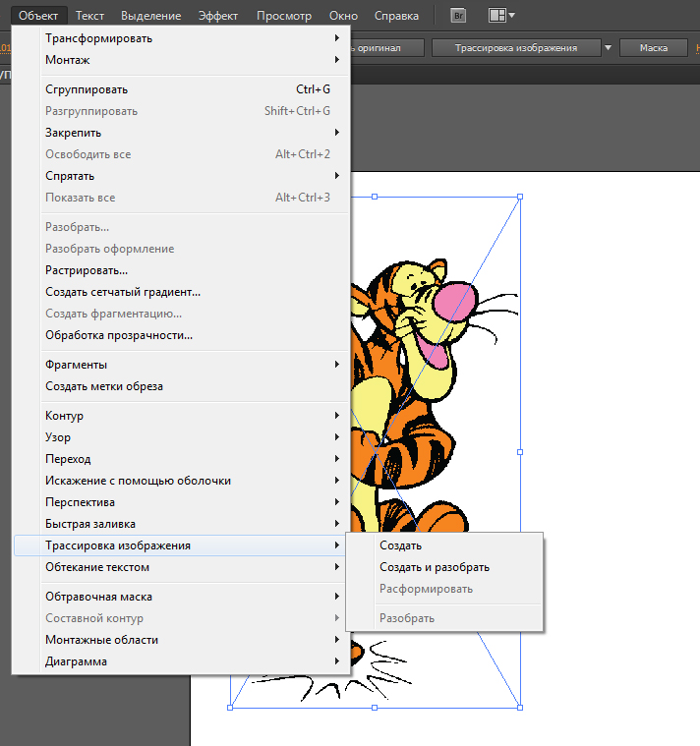Expand the Быстрая заливка submenu
The height and width of the screenshot is (746, 700).
pos(182,524)
